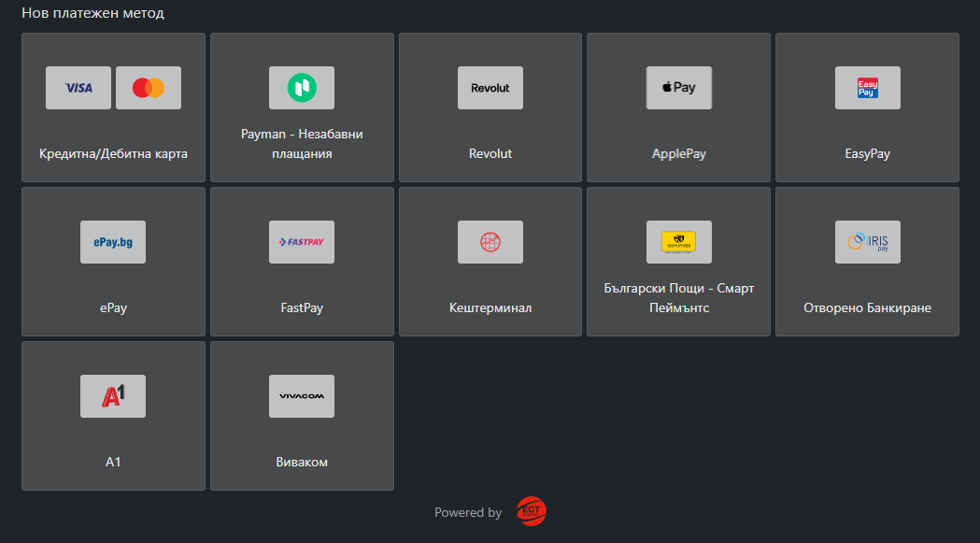Viewport: 980px width, 543px height.
Task: Click the Нов платежен метод heading
Action: pos(92,13)
